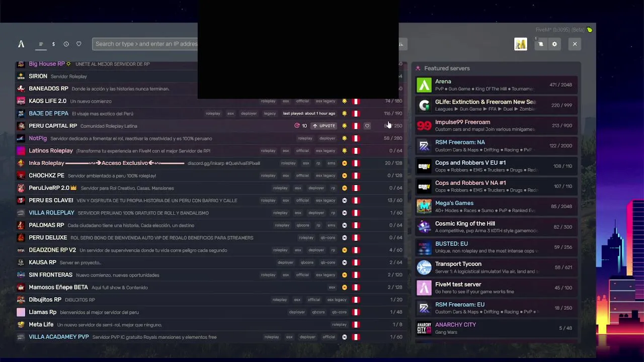Viewport: 644px width, 362px height.
Task: Click the DEADZONE RP V2 server icon
Action: click(x=21, y=250)
